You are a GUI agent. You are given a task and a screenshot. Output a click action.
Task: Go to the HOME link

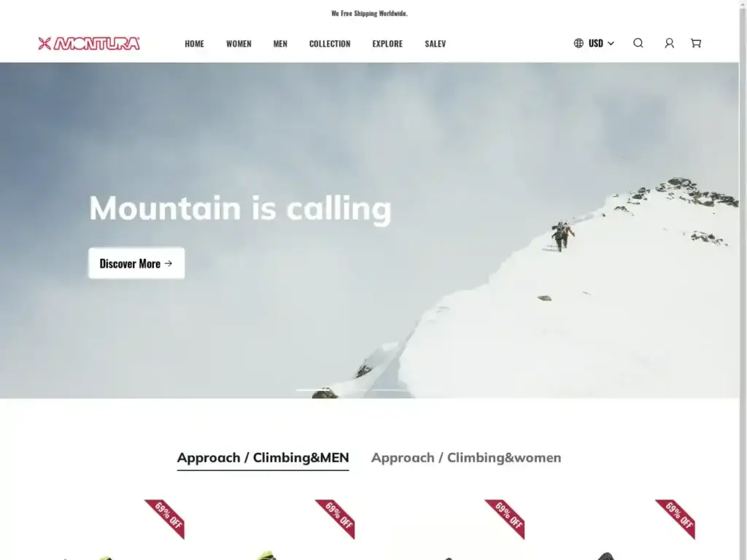pyautogui.click(x=194, y=43)
